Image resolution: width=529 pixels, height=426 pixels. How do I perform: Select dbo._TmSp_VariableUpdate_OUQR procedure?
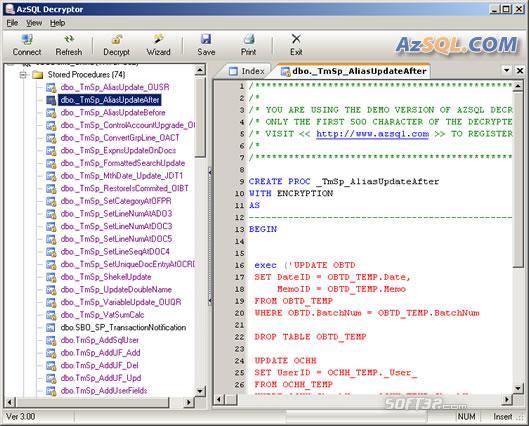pos(121,302)
